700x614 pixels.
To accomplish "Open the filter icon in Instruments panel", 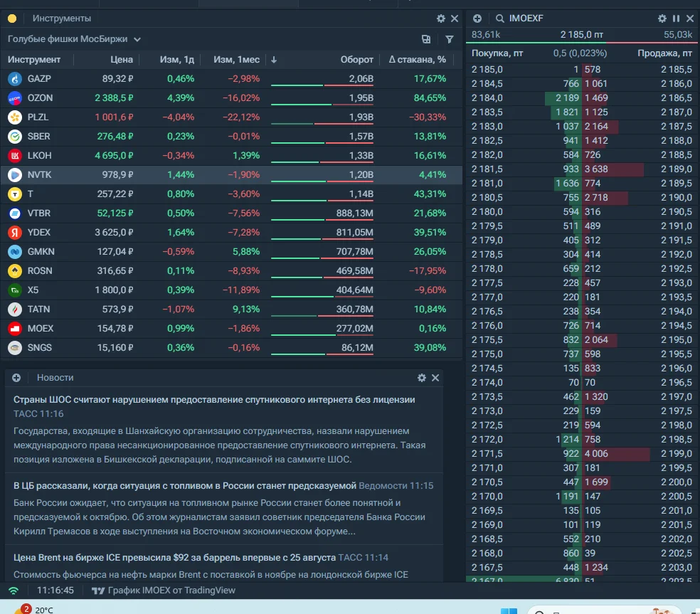I will pyautogui.click(x=450, y=39).
